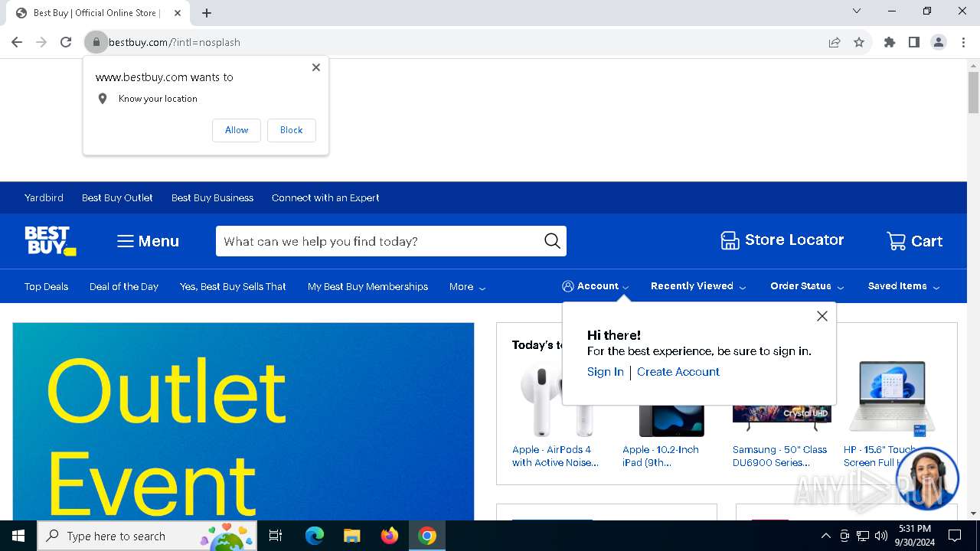Block the location request
The width and height of the screenshot is (980, 551).
pos(291,130)
